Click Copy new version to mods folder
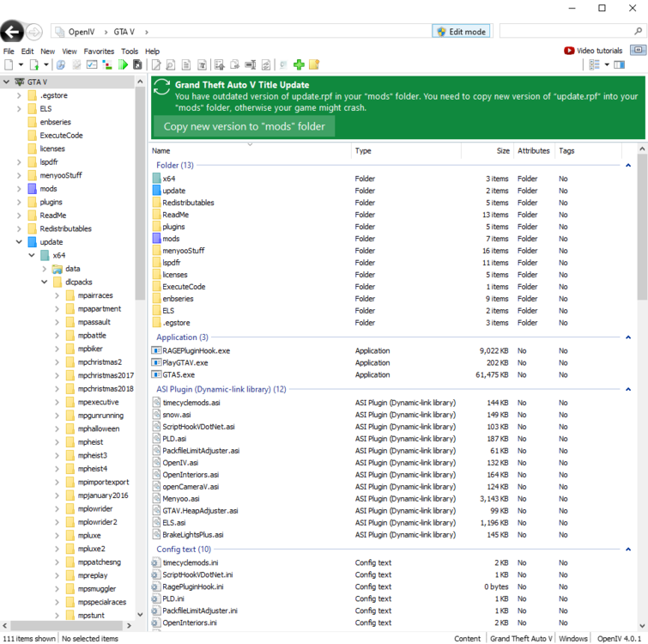Image resolution: width=648 pixels, height=644 pixels. 244,126
